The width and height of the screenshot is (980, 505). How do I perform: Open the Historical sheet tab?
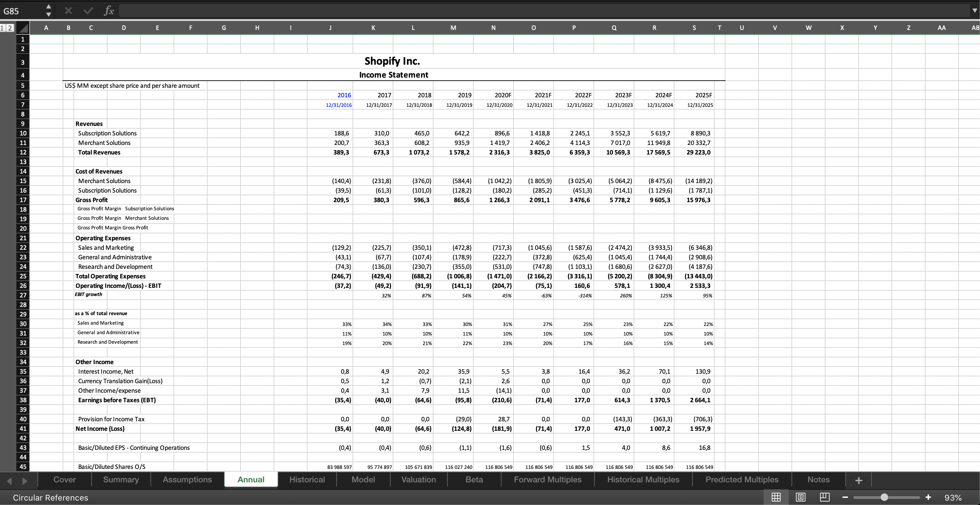coord(307,479)
